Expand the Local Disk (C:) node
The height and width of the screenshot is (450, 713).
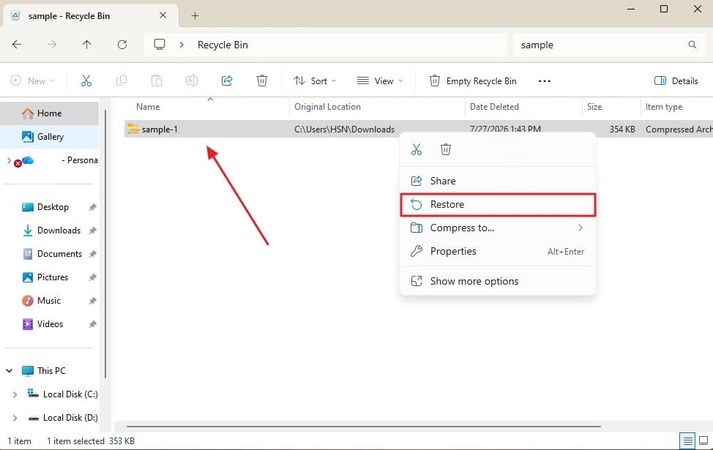tap(15, 395)
